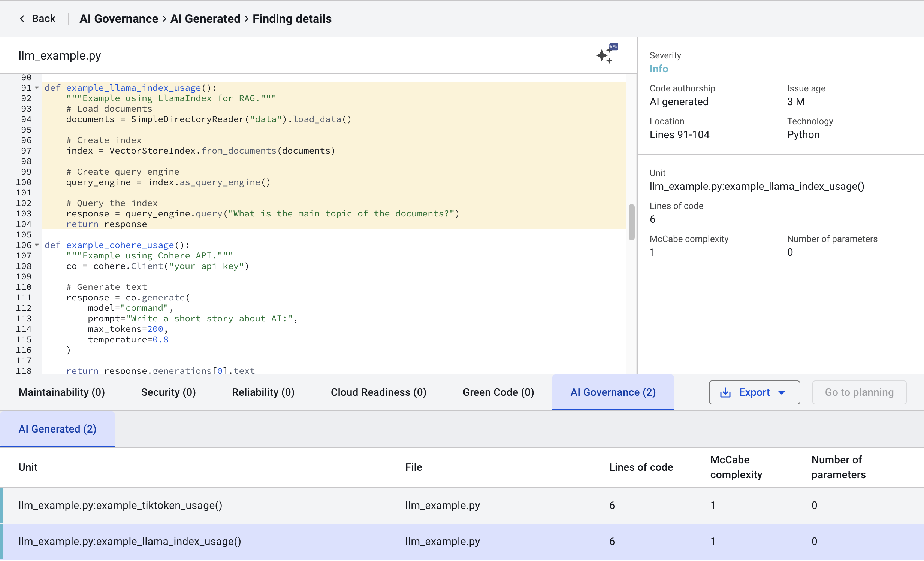Switch to the Reliability (0) tab

point(263,392)
